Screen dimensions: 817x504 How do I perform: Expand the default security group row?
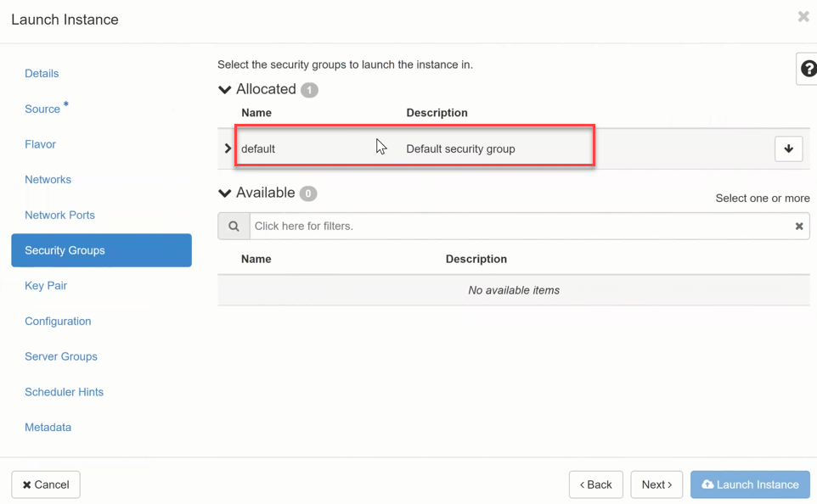coord(228,148)
